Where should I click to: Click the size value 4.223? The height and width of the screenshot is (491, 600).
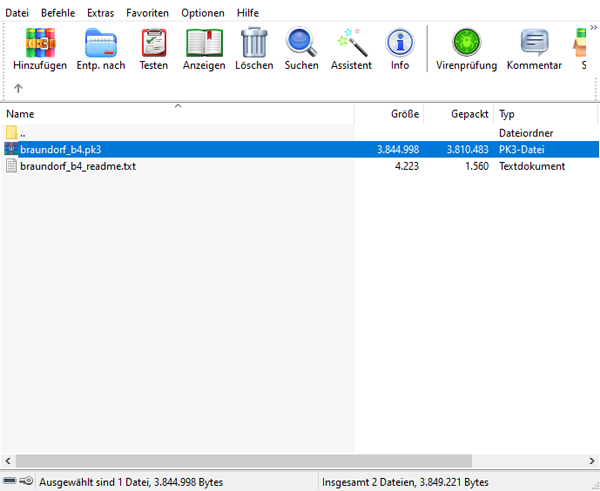(x=407, y=166)
